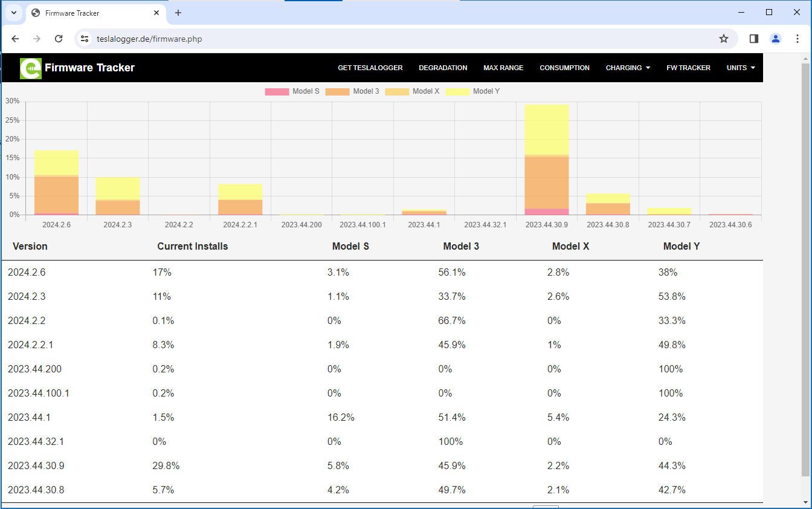Go back with the back arrow
812x509 pixels.
(16, 39)
